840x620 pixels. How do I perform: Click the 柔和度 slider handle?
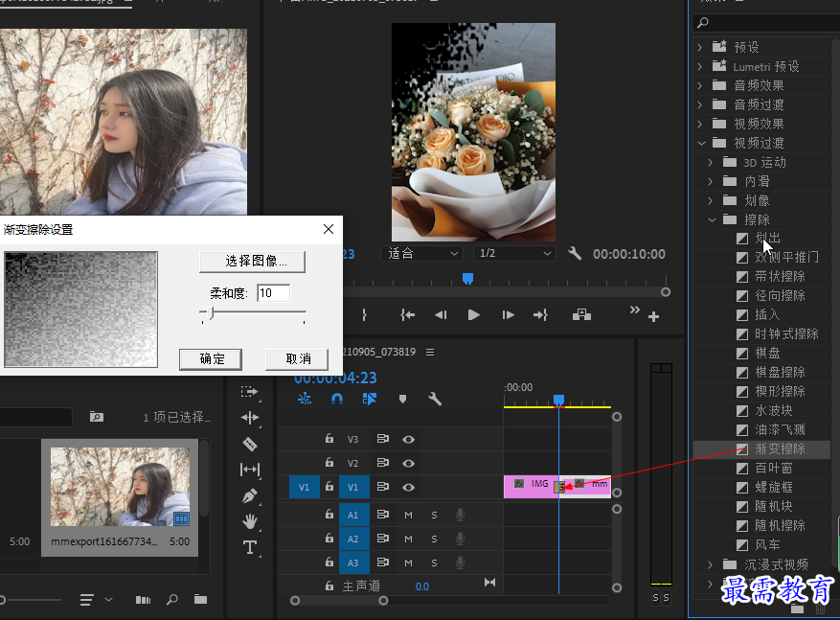[x=211, y=313]
